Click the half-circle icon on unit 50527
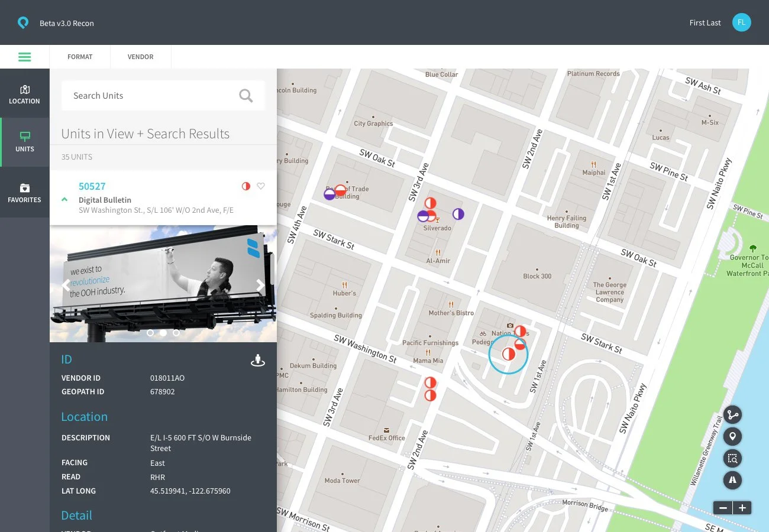The height and width of the screenshot is (532, 769). pos(246,186)
